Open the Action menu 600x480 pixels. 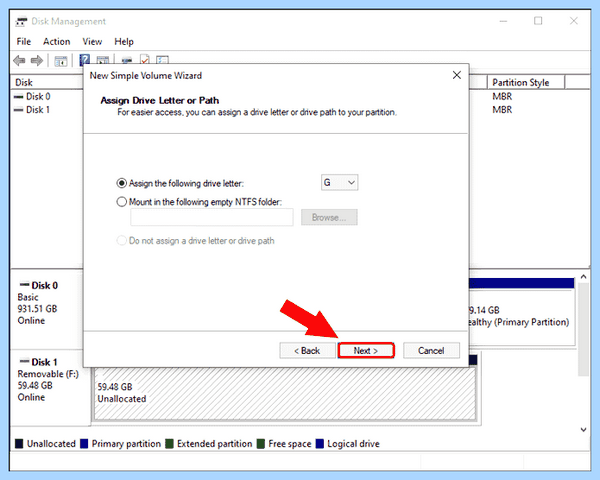(57, 41)
